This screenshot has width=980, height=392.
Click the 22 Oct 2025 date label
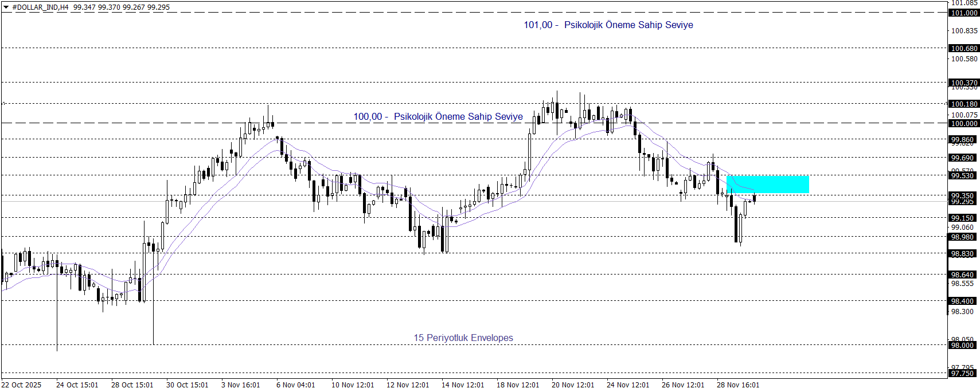pos(21,385)
